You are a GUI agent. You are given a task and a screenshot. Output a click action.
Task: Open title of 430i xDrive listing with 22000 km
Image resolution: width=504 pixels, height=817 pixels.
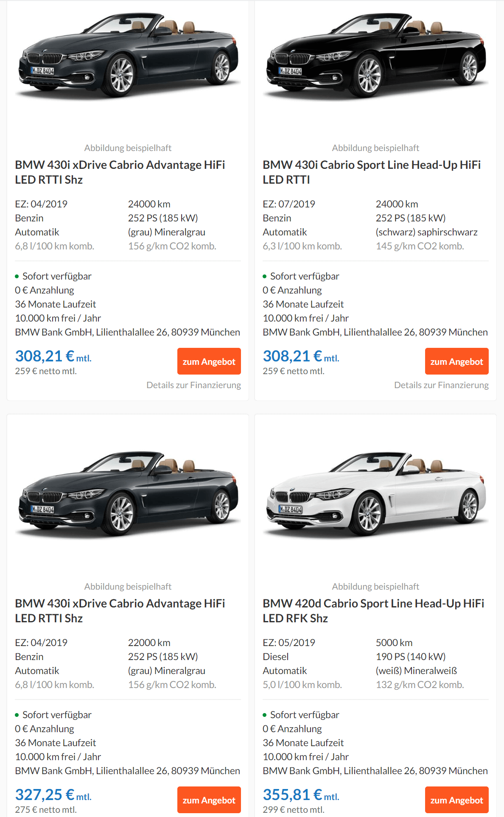click(120, 611)
